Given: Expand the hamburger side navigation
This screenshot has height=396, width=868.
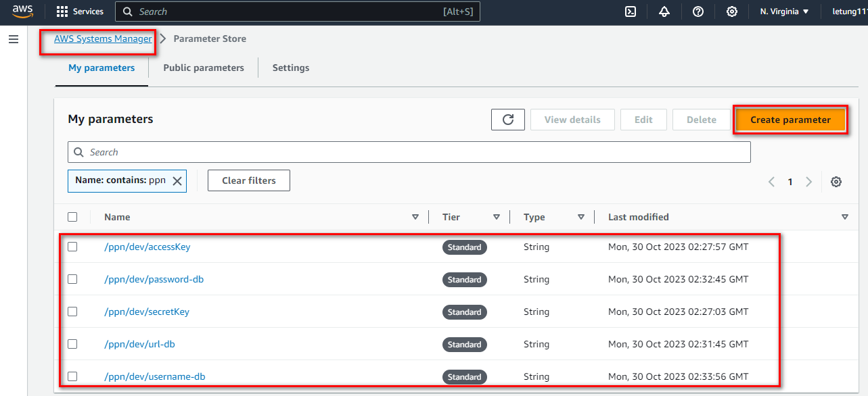Looking at the screenshot, I should click(x=13, y=39).
